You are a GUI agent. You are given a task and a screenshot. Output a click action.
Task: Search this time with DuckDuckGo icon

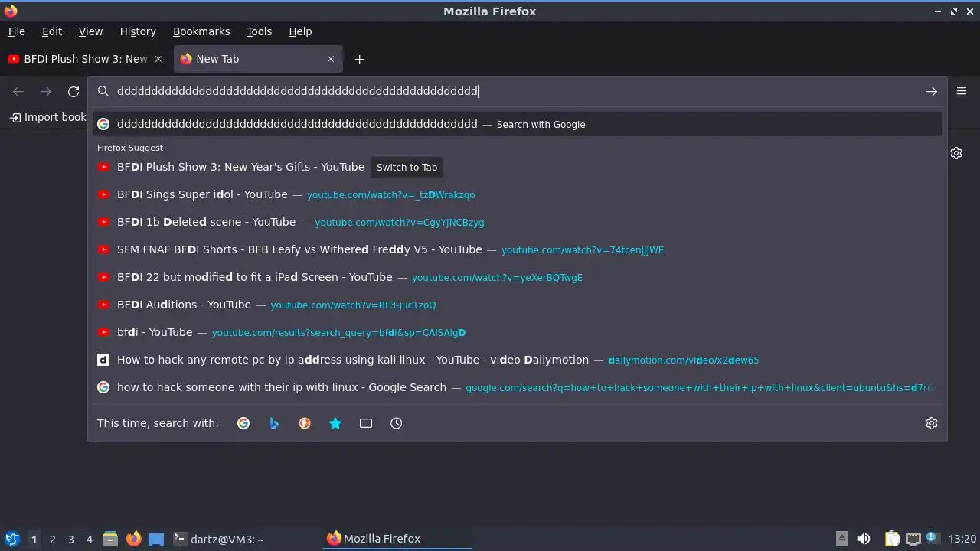click(305, 423)
